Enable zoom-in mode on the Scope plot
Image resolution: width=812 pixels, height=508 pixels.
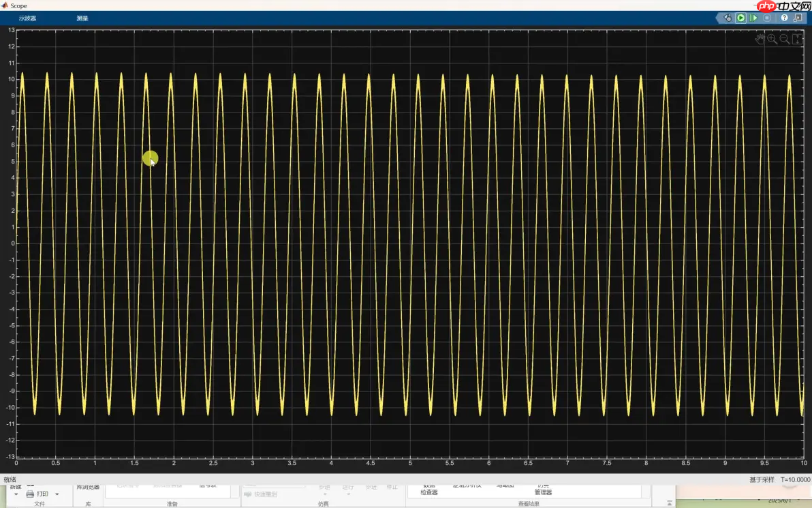[x=771, y=39]
